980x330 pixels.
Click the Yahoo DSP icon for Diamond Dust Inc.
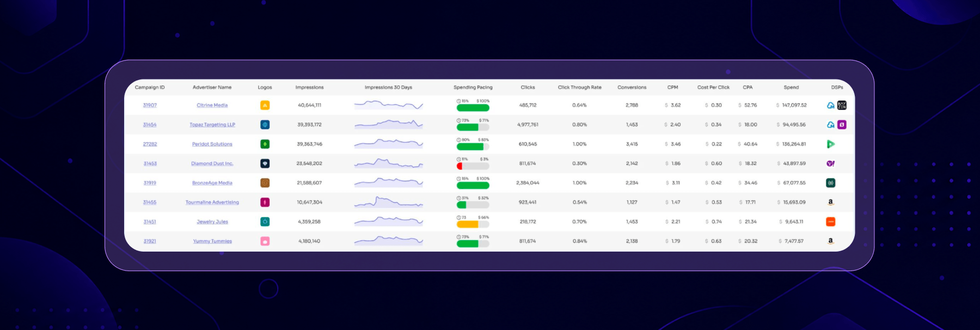coord(831,163)
